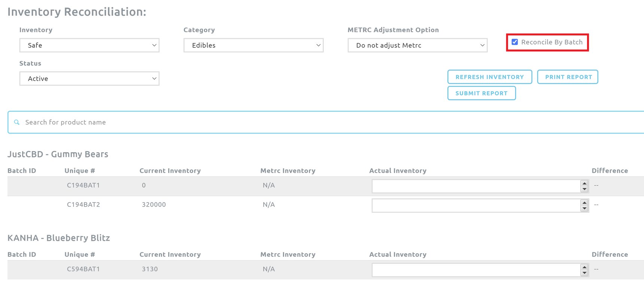Open the Status dropdown showing Active

point(89,79)
